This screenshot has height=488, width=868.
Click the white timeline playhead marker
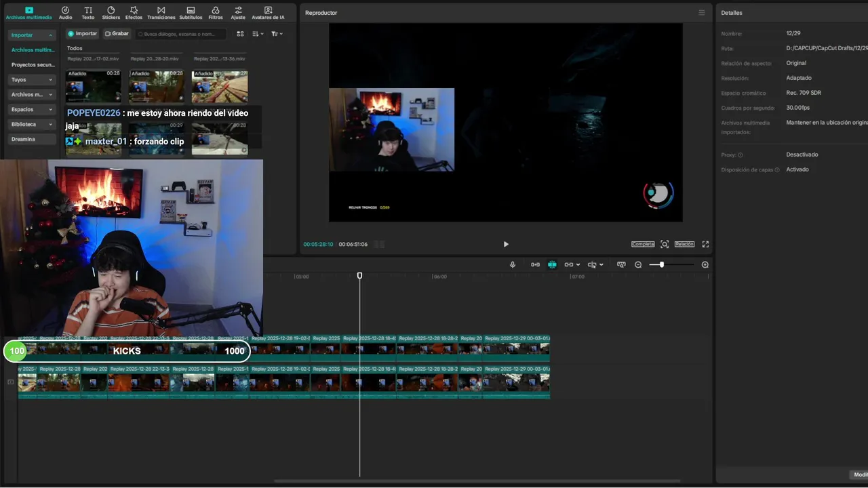click(359, 275)
